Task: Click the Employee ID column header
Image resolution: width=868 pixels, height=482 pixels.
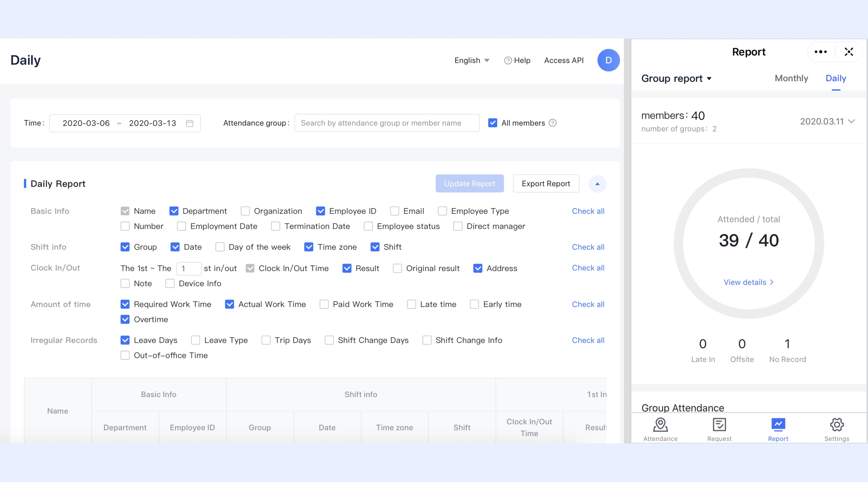Action: [192, 427]
